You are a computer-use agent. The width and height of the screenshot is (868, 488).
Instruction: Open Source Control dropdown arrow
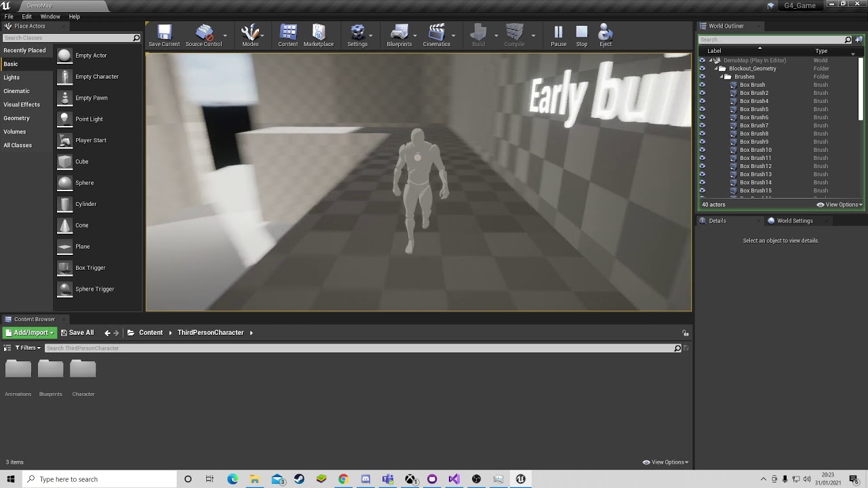[x=225, y=36]
